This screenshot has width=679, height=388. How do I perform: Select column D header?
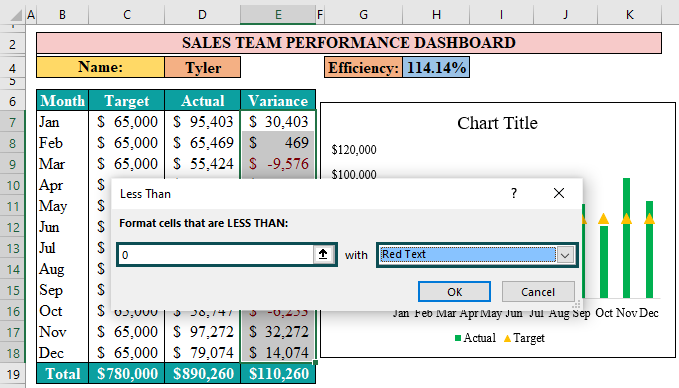tap(202, 15)
